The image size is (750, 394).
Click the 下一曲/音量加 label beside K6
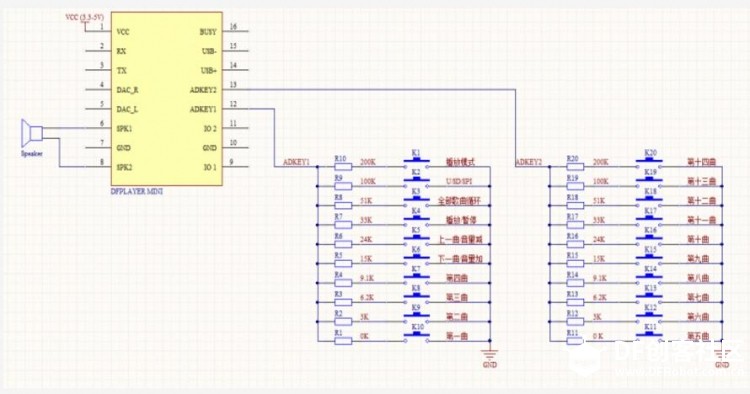pos(461,259)
